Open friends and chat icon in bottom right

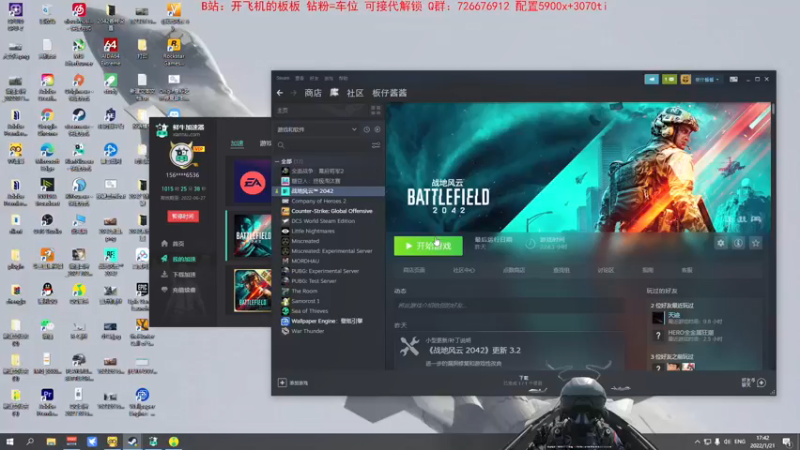click(761, 383)
